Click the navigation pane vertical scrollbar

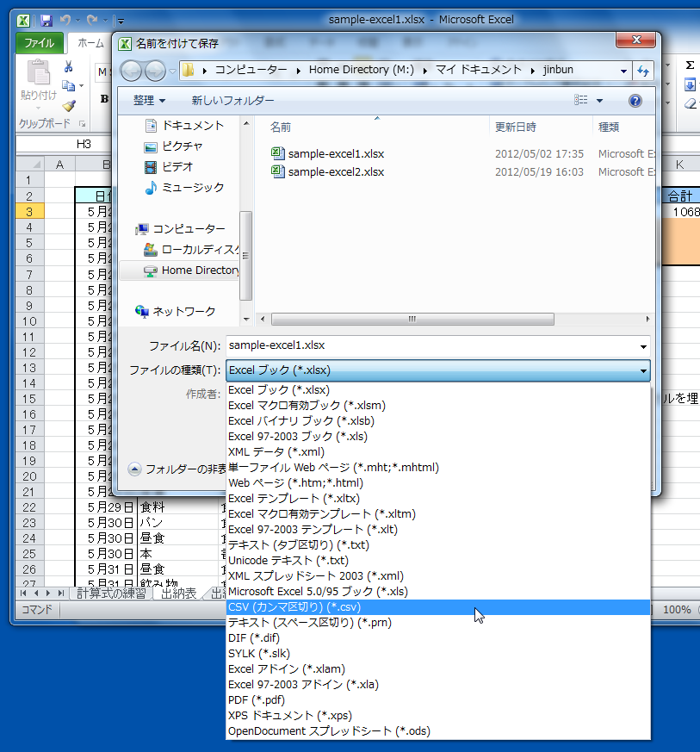246,255
